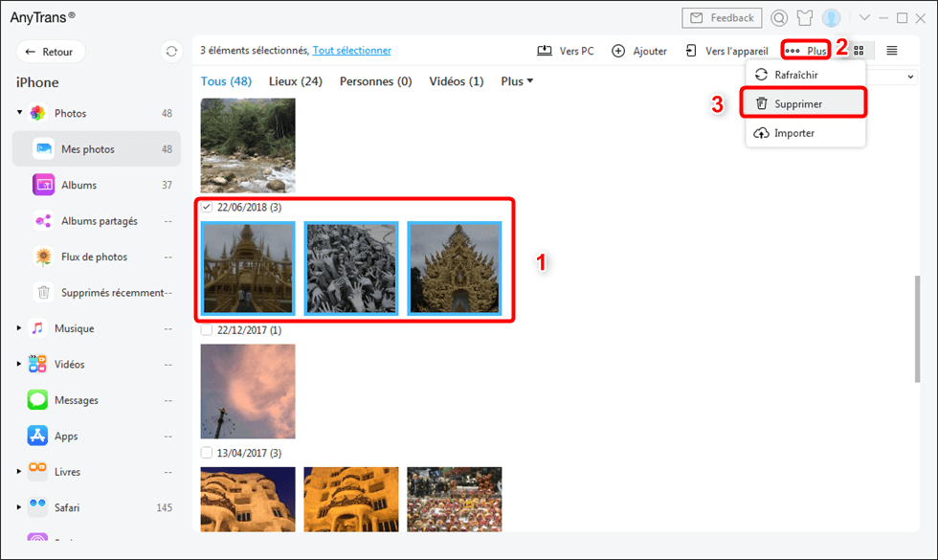
Task: Click the search magnifier icon in title bar
Action: (779, 18)
